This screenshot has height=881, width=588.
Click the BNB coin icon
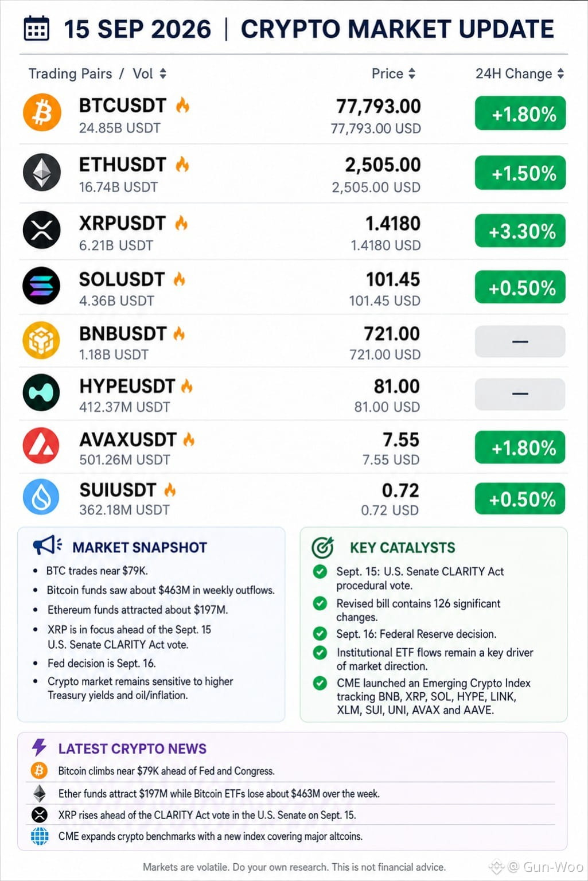41,340
